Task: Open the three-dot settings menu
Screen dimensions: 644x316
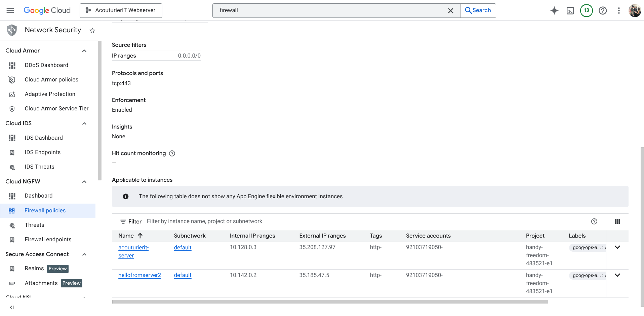Action: 618,10
